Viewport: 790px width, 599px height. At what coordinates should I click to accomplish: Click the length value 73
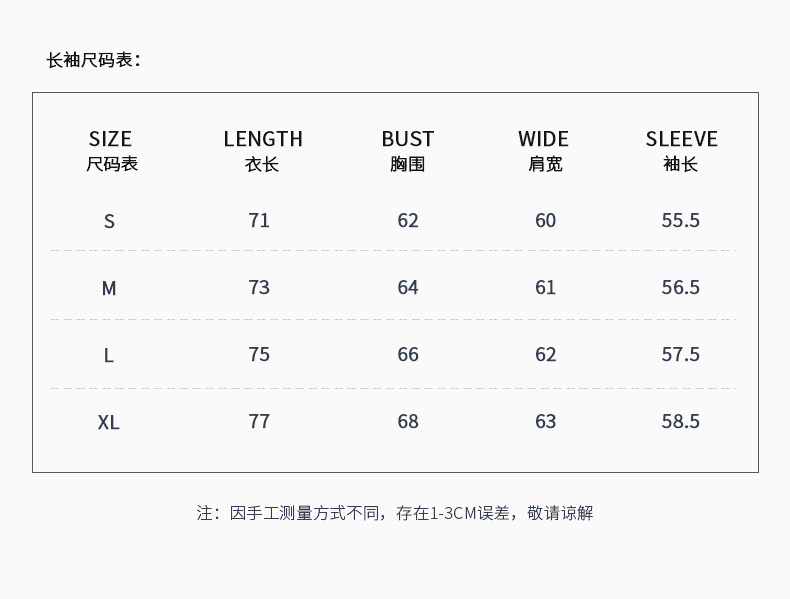pyautogui.click(x=259, y=287)
